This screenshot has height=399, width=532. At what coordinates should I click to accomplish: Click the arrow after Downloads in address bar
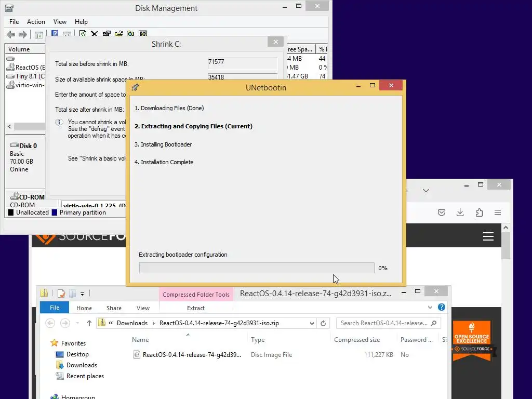pos(153,323)
